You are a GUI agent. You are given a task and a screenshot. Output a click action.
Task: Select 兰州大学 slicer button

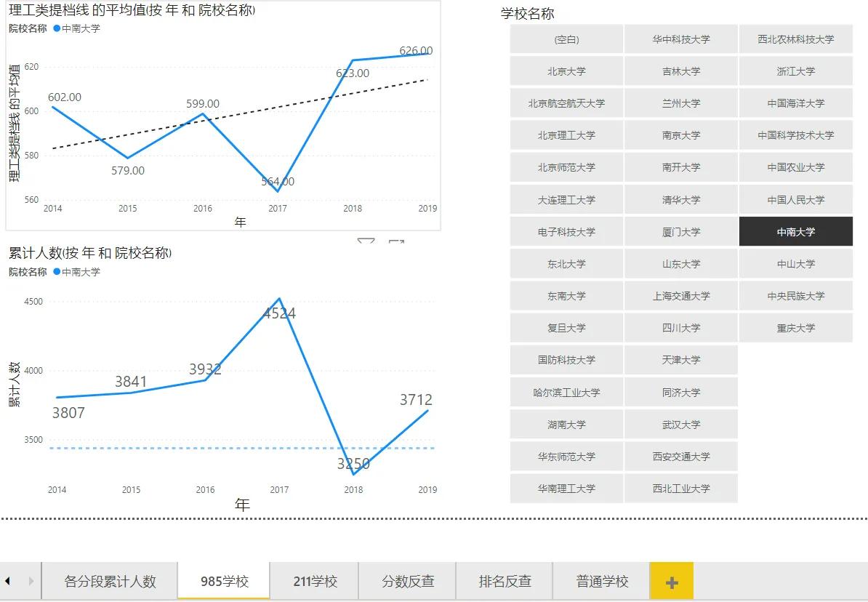pos(681,103)
